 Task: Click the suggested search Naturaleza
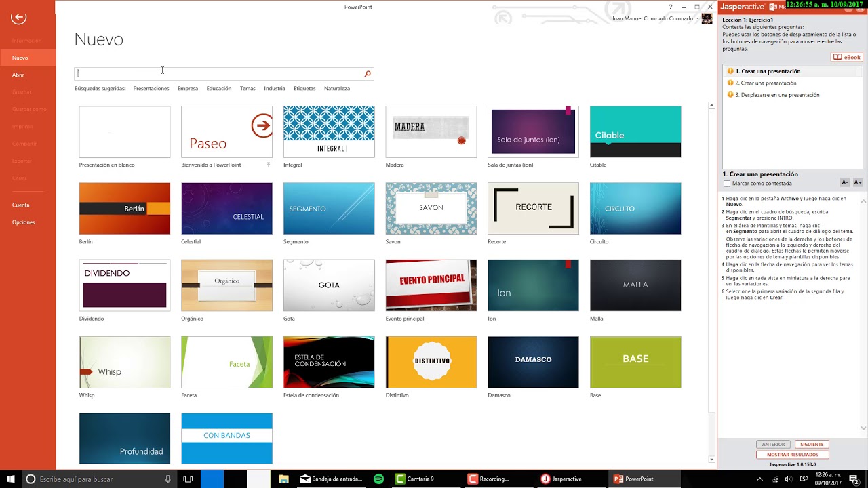tap(337, 88)
